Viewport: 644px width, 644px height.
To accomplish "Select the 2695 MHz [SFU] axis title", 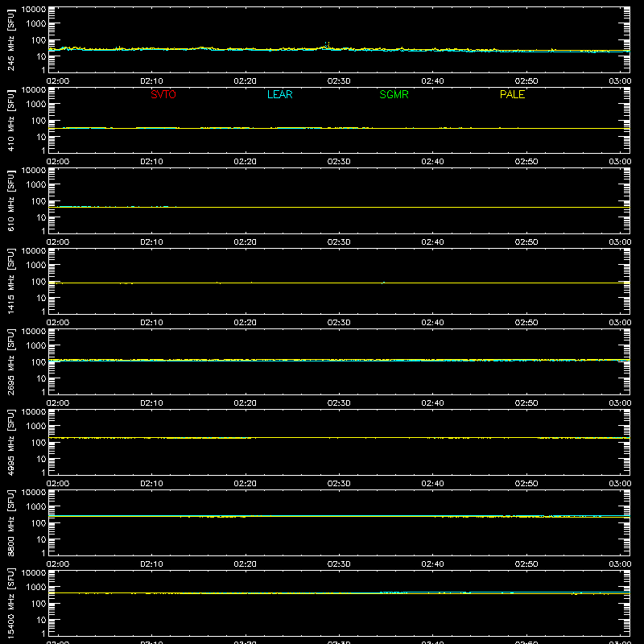I will pyautogui.click(x=10, y=361).
